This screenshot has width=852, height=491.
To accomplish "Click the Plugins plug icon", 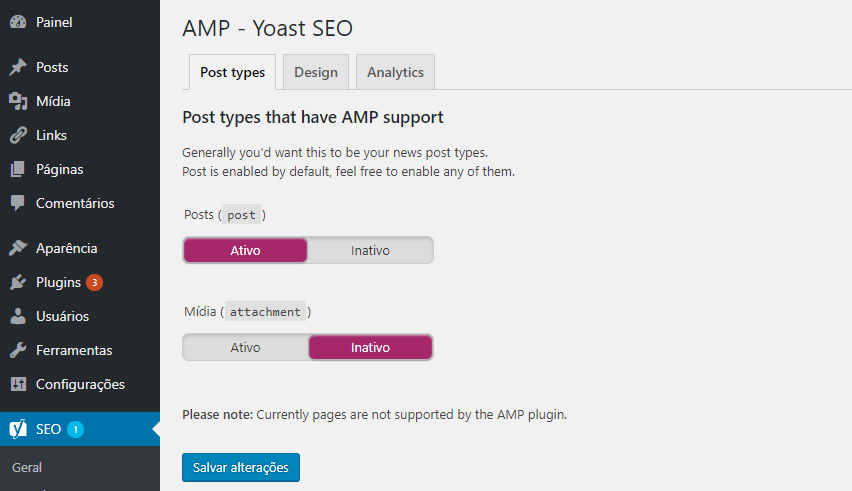I will click(x=18, y=282).
